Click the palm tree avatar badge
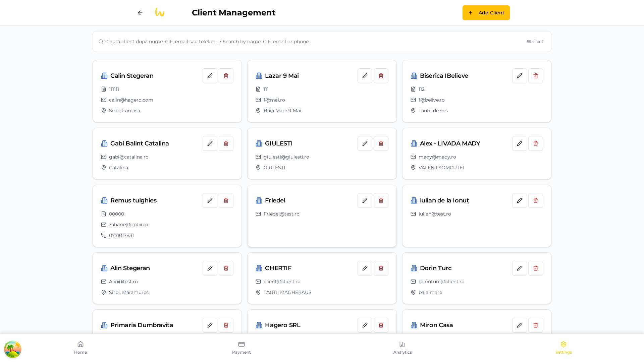Screen dimensions: 644x362 point(13,349)
